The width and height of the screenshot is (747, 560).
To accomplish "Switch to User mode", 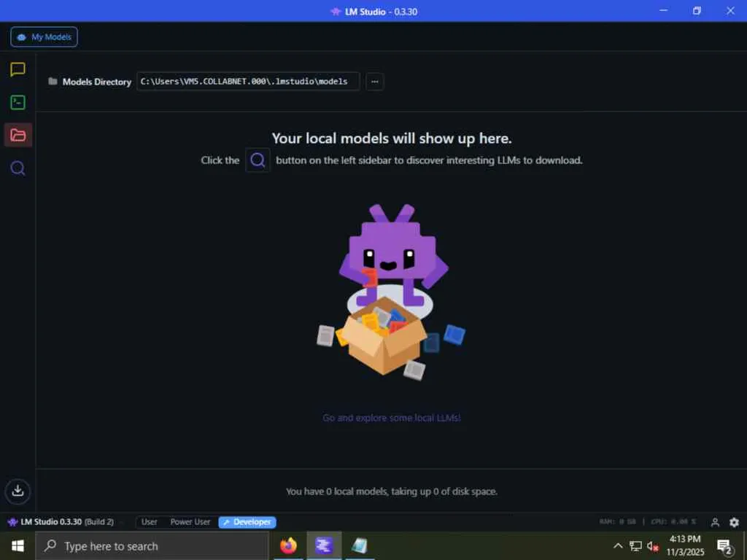I will [x=149, y=522].
